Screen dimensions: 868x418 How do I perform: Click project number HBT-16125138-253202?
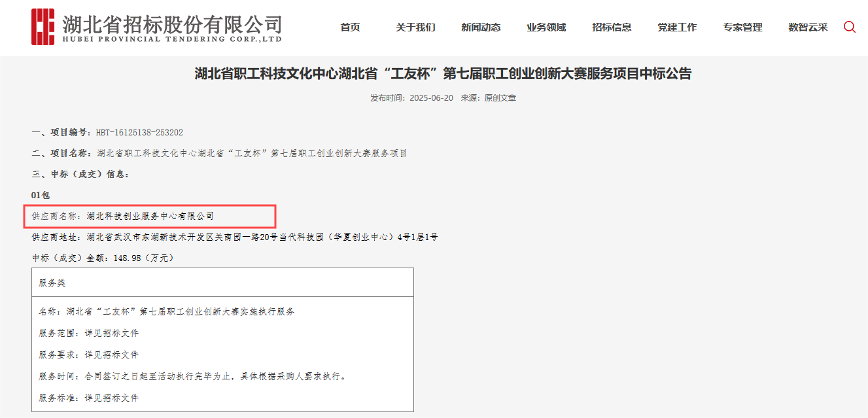tap(139, 132)
